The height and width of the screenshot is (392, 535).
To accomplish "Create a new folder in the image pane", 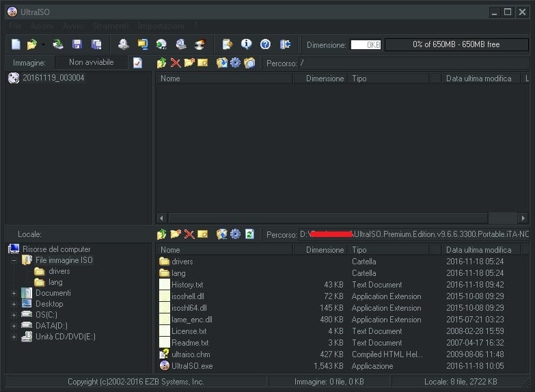I will [x=189, y=63].
